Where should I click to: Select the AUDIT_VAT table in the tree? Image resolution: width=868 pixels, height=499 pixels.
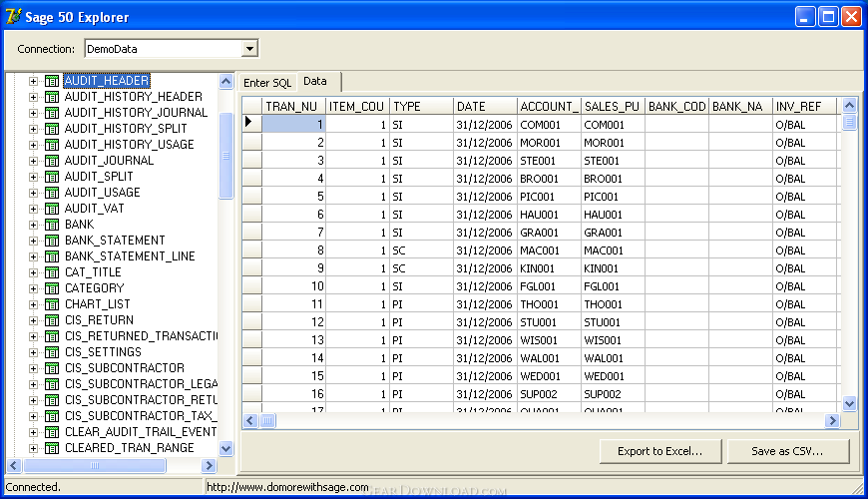click(95, 209)
